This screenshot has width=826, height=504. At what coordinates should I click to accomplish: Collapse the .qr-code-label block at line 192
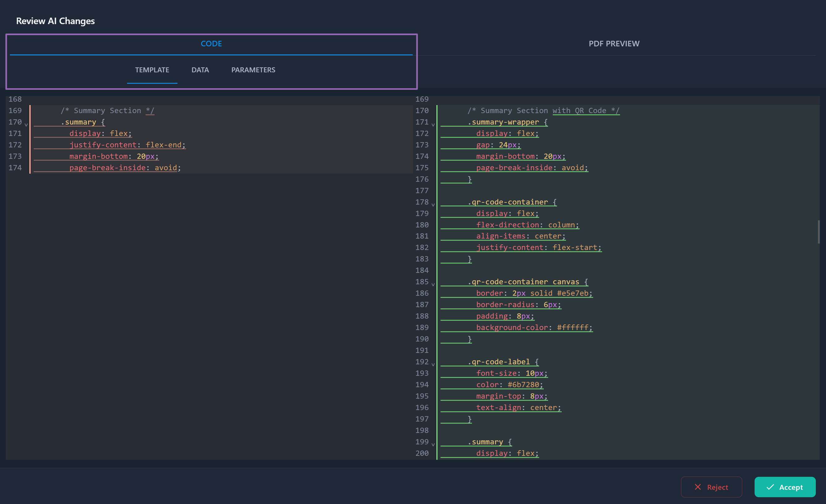pos(432,364)
